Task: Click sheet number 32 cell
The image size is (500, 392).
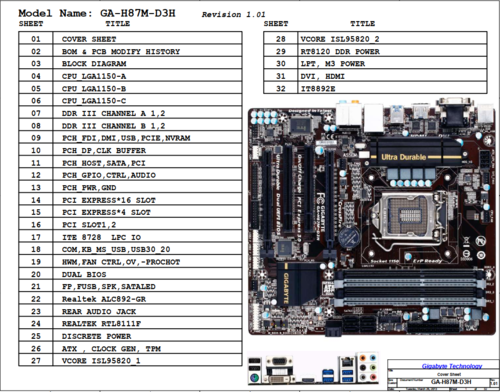Action: click(281, 89)
